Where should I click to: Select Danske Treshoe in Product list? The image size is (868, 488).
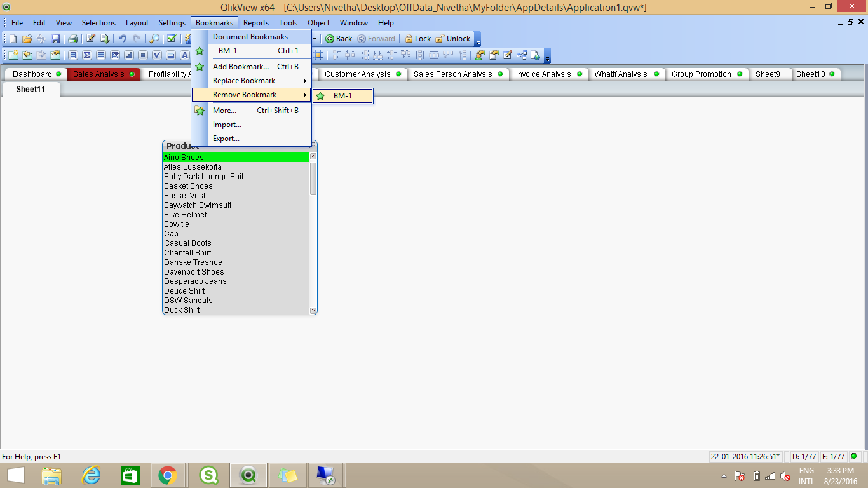236,262
